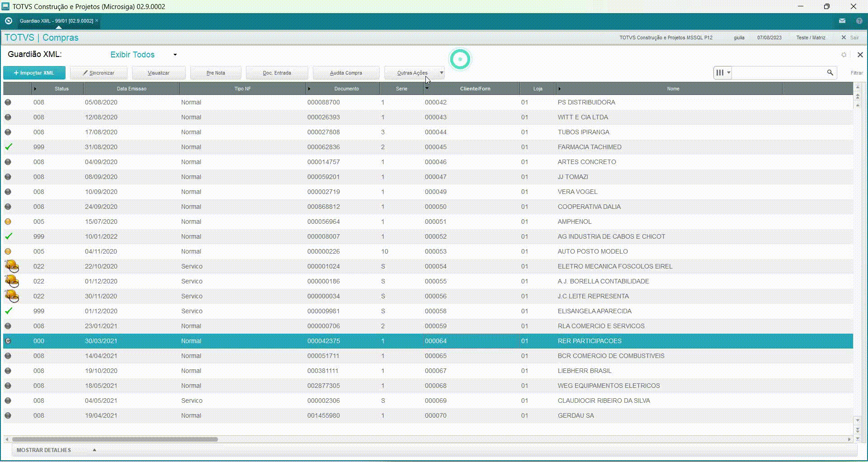
Task: Select the RLA COMERCIO E SERVICOS row
Action: 428,326
